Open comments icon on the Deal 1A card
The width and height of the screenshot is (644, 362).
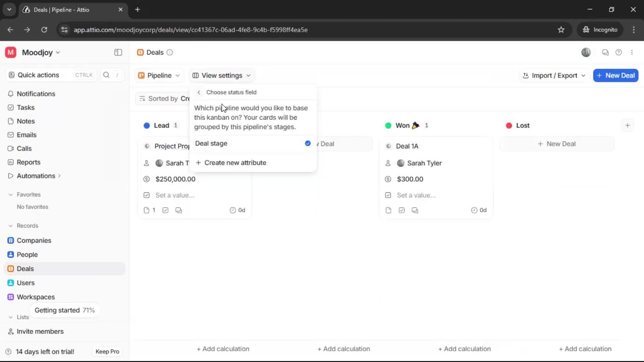(x=415, y=210)
